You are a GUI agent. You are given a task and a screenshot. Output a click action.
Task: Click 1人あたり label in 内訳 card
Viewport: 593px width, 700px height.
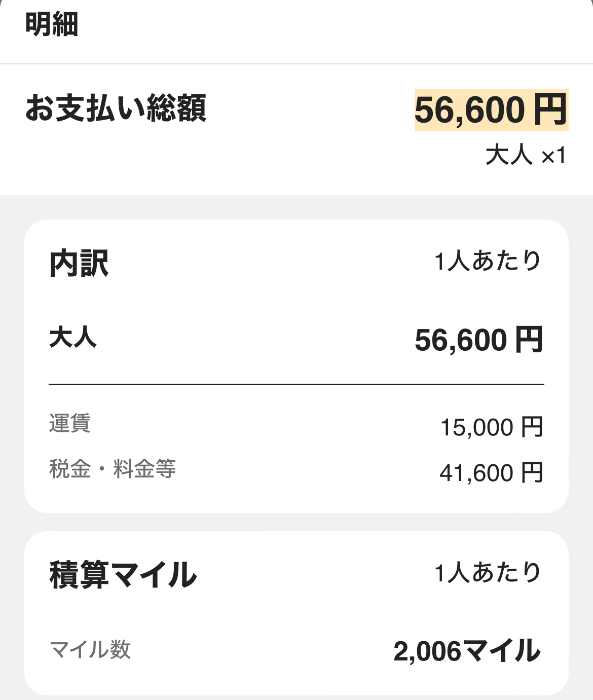pyautogui.click(x=488, y=261)
